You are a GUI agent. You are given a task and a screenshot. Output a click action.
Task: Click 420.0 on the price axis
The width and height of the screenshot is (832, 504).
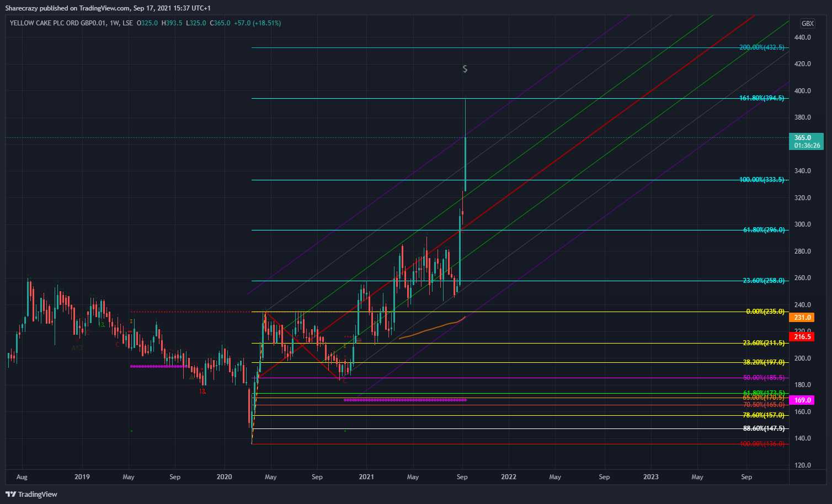[x=802, y=64]
